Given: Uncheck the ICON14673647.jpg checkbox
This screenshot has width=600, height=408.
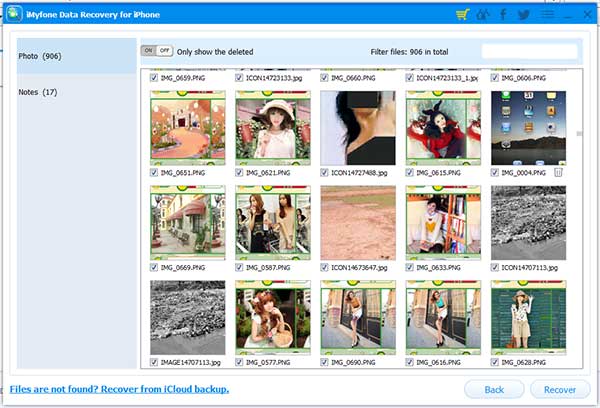Looking at the screenshot, I should [326, 268].
